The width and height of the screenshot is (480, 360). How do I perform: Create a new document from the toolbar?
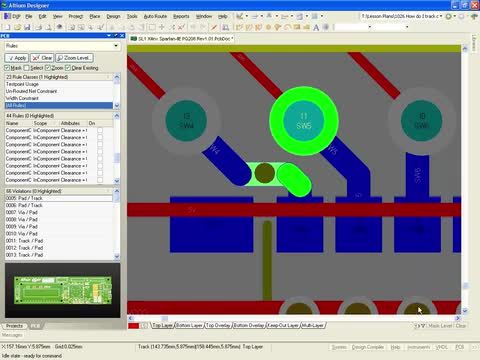tap(7, 27)
